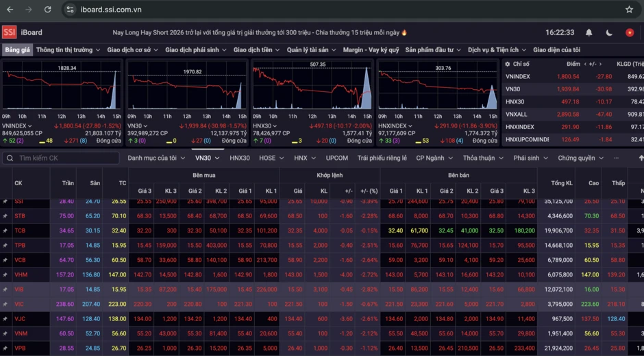
Task: Open Giao diện của tôi menu
Action: point(556,50)
